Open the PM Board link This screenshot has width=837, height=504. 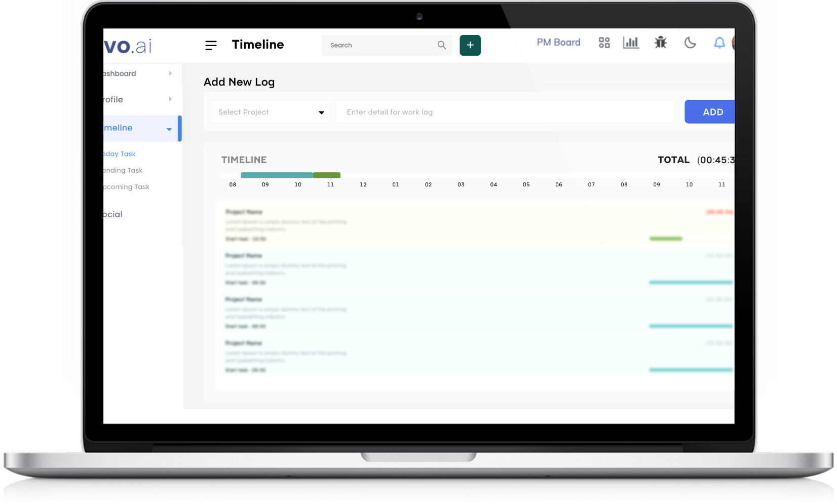(558, 43)
